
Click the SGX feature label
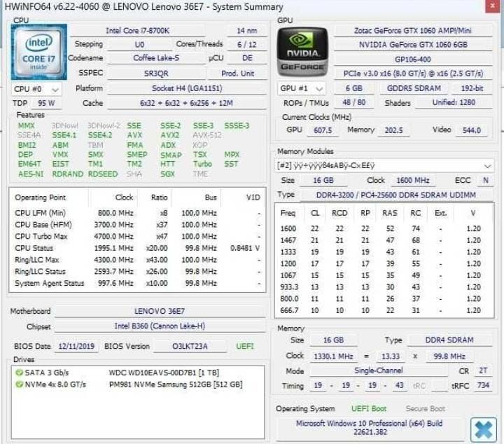(167, 174)
